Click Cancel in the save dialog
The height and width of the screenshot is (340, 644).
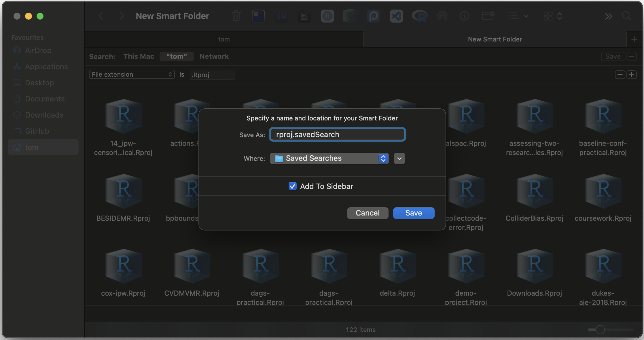pyautogui.click(x=368, y=213)
